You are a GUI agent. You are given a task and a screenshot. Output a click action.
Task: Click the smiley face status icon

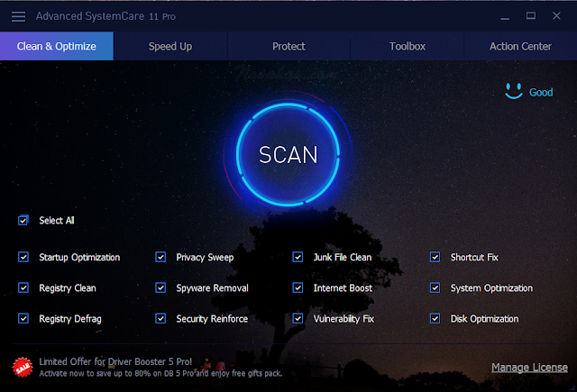[514, 91]
